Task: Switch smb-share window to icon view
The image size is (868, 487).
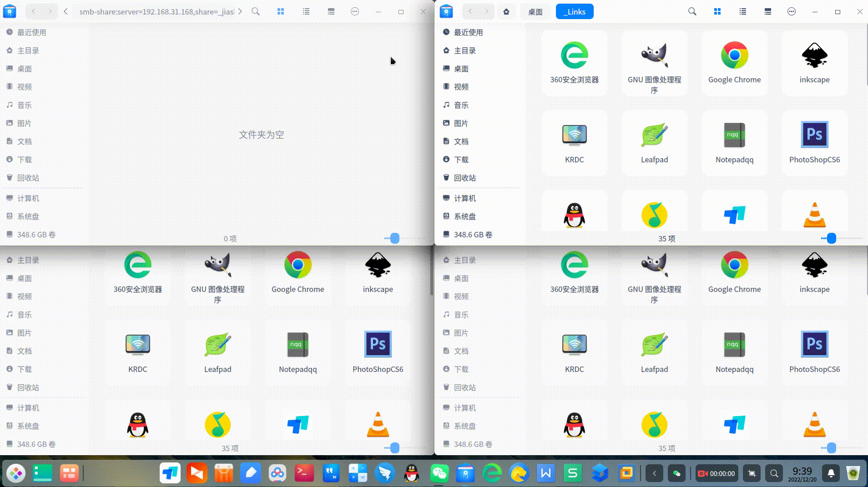Action: pyautogui.click(x=281, y=12)
